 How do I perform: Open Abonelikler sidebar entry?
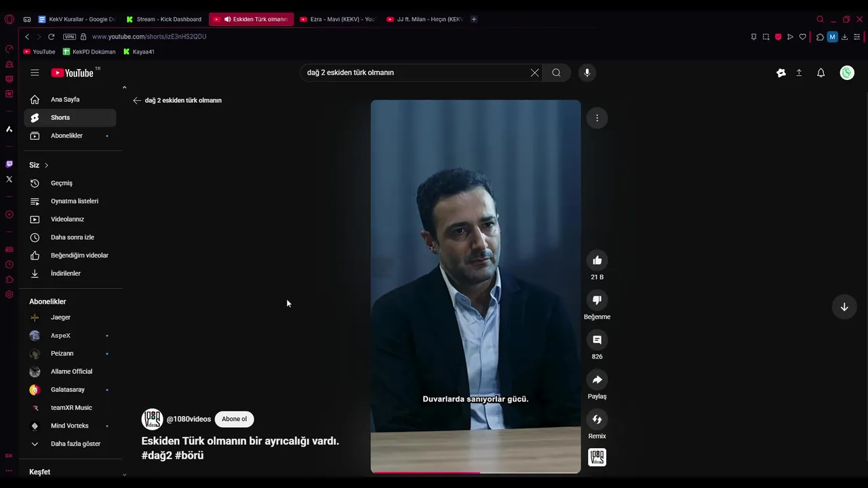point(70,136)
